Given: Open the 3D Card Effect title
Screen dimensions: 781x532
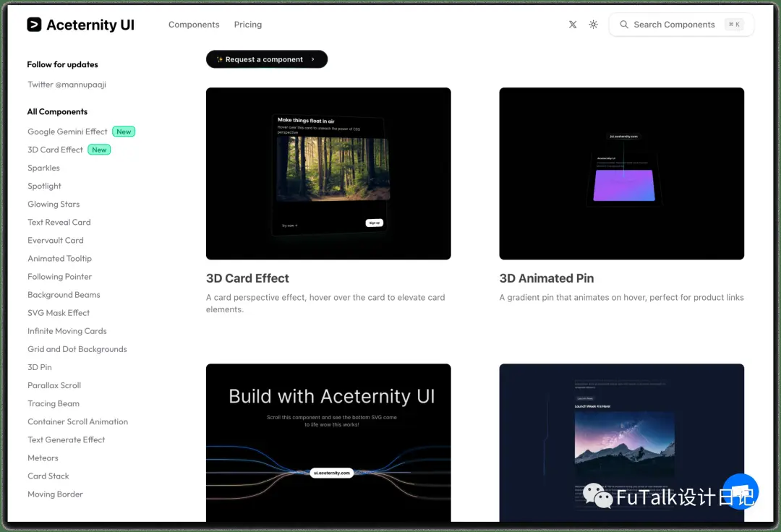Looking at the screenshot, I should 247,278.
